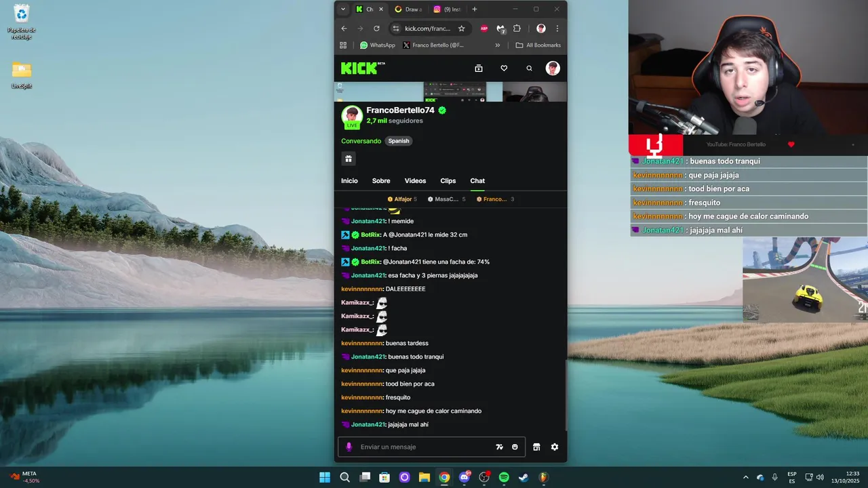Image resolution: width=868 pixels, height=488 pixels.
Task: Click the kick.com address bar URL
Action: pyautogui.click(x=427, y=28)
